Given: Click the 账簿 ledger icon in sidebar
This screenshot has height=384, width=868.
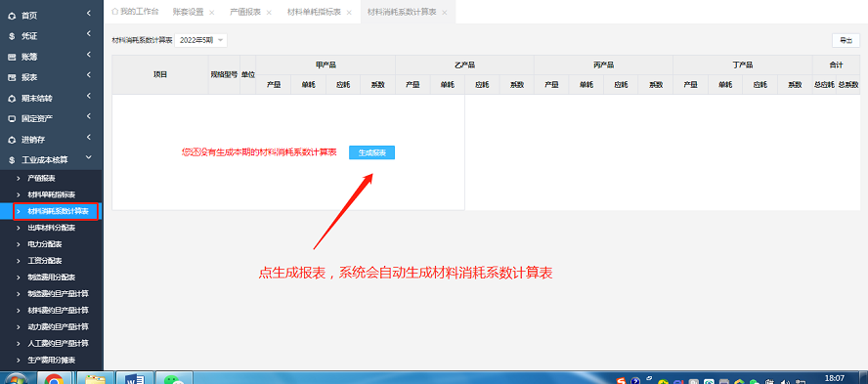Looking at the screenshot, I should coord(12,57).
